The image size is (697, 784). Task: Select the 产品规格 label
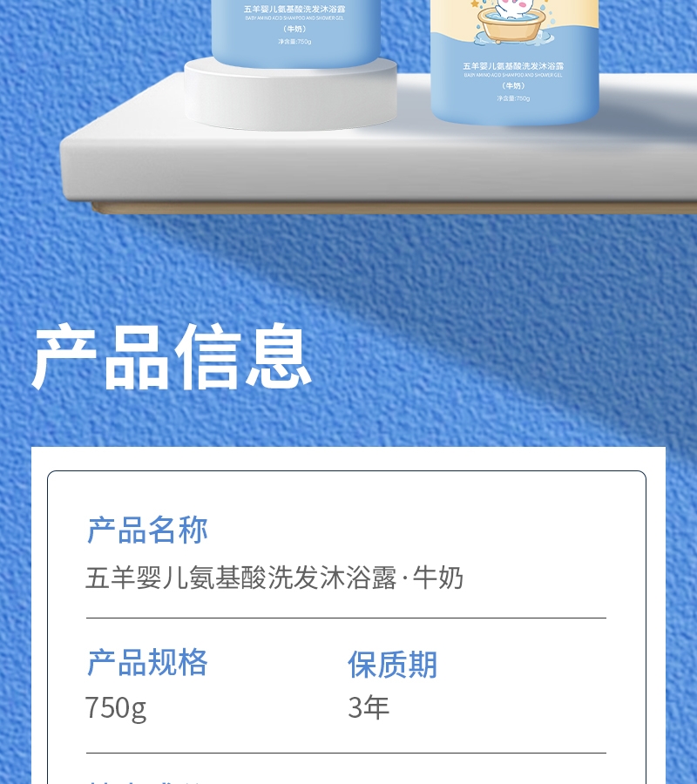[x=147, y=663]
